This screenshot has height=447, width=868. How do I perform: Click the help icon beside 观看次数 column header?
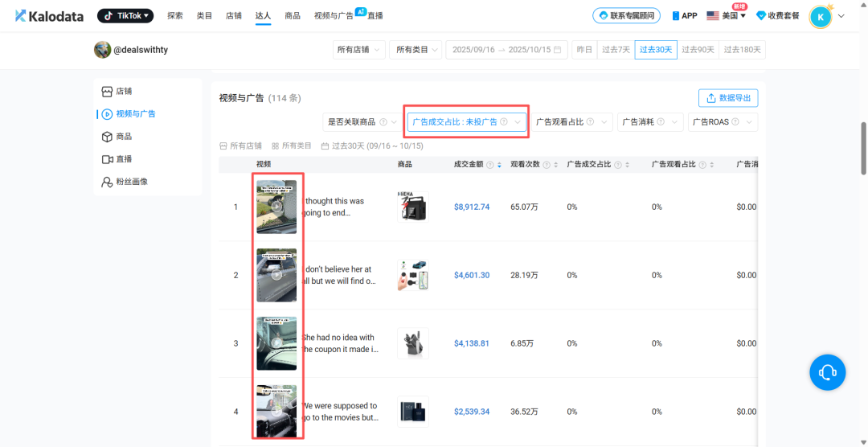click(x=547, y=165)
